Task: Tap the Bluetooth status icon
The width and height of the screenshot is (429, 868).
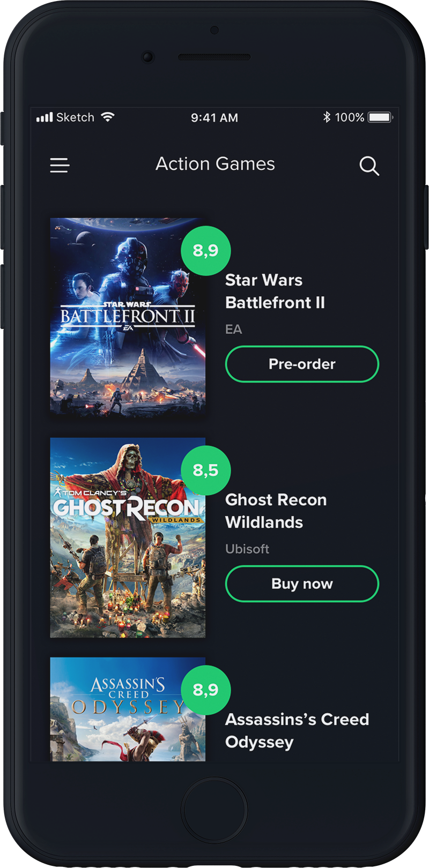Action: click(x=327, y=117)
